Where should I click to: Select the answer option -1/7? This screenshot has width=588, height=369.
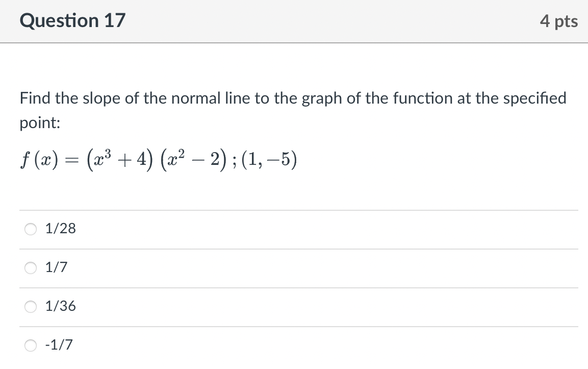[59, 345]
